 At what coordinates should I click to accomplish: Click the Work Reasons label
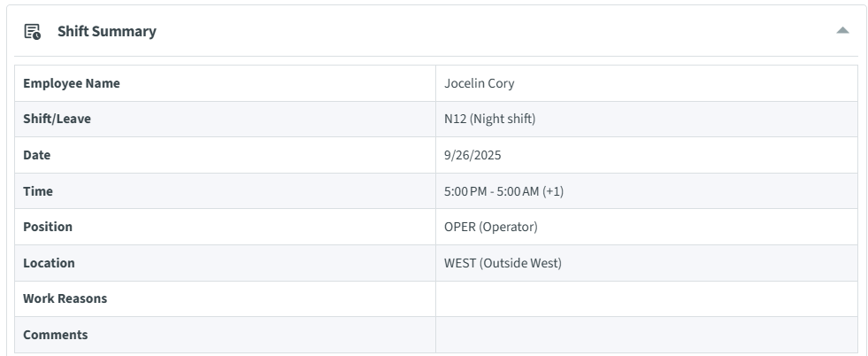(65, 298)
